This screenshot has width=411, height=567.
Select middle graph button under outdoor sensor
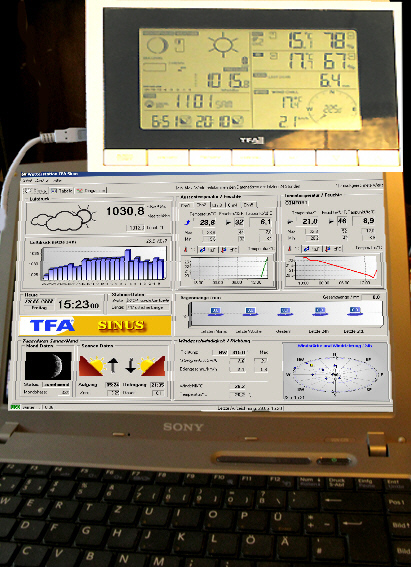coord(209,250)
